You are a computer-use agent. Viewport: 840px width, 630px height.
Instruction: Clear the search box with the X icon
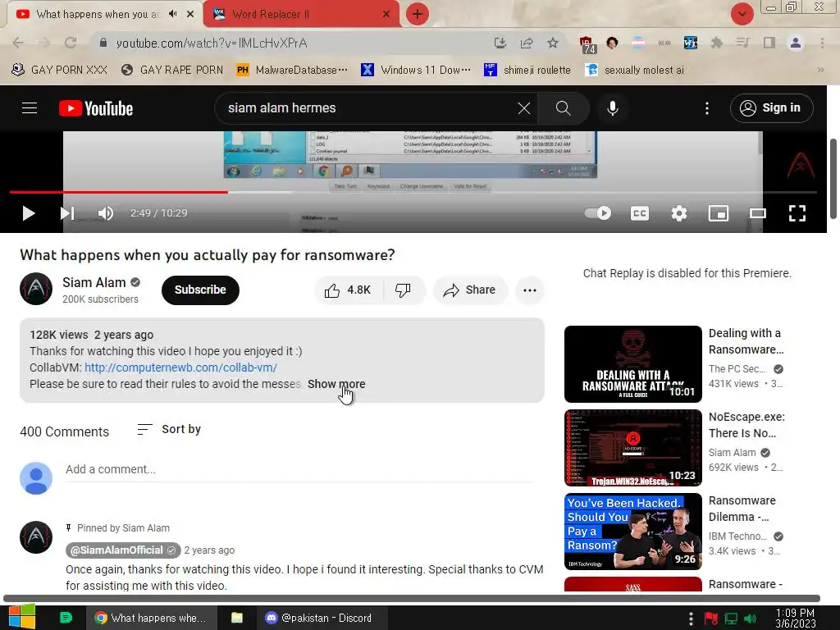pyautogui.click(x=524, y=108)
